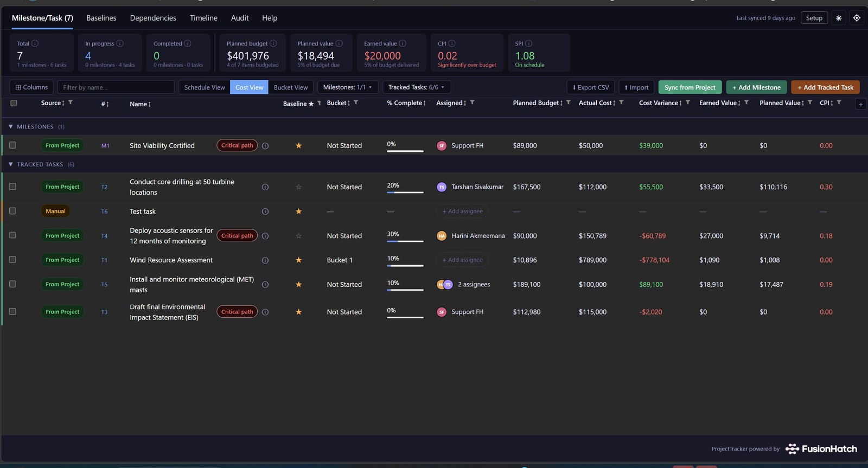Click filter icon on Actual Cost column
Screen dimensions: 868x468
click(621, 102)
